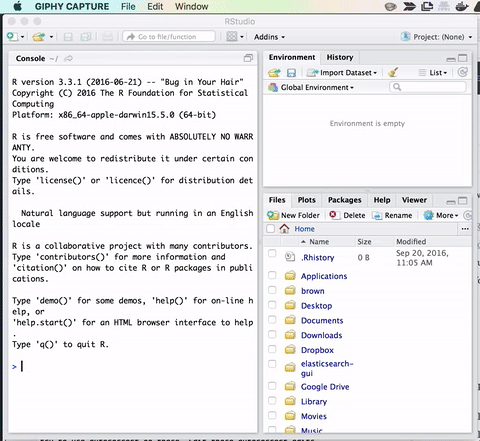Switch to the Help tab
This screenshot has height=441, width=480.
[382, 200]
